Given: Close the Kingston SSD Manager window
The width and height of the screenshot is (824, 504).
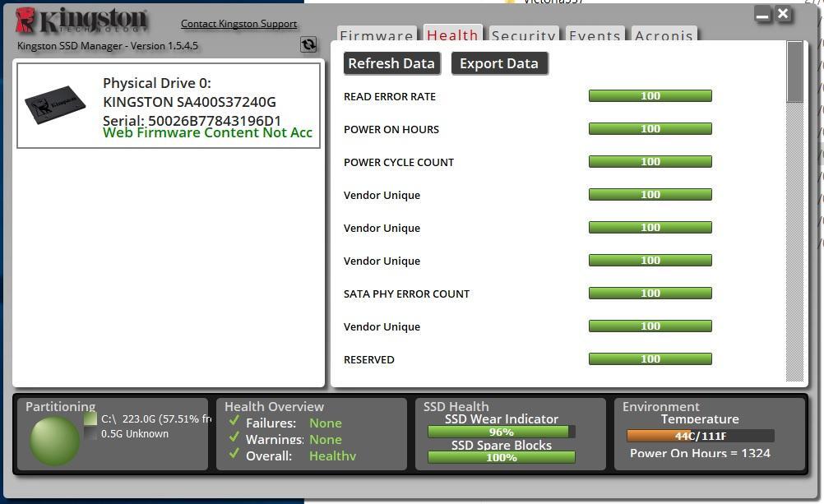Looking at the screenshot, I should (783, 14).
